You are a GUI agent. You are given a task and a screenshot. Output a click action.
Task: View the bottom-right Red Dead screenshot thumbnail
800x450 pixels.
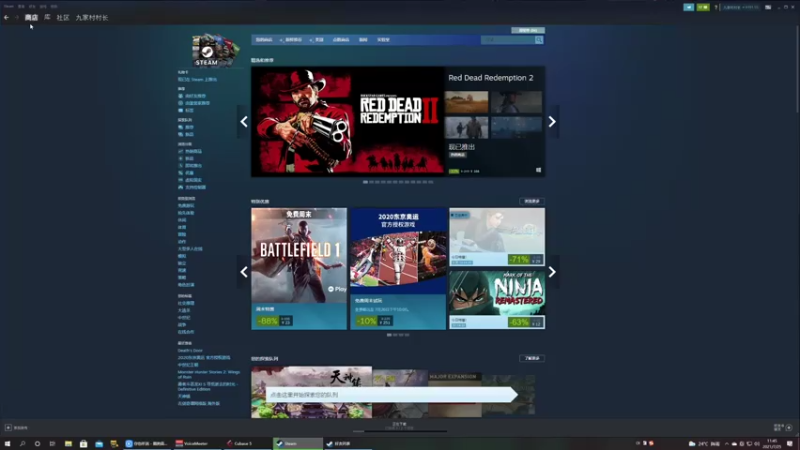[516, 127]
